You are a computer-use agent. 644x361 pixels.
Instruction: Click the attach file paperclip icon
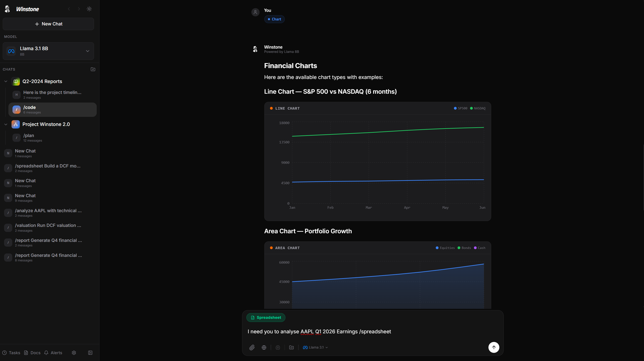point(252,347)
